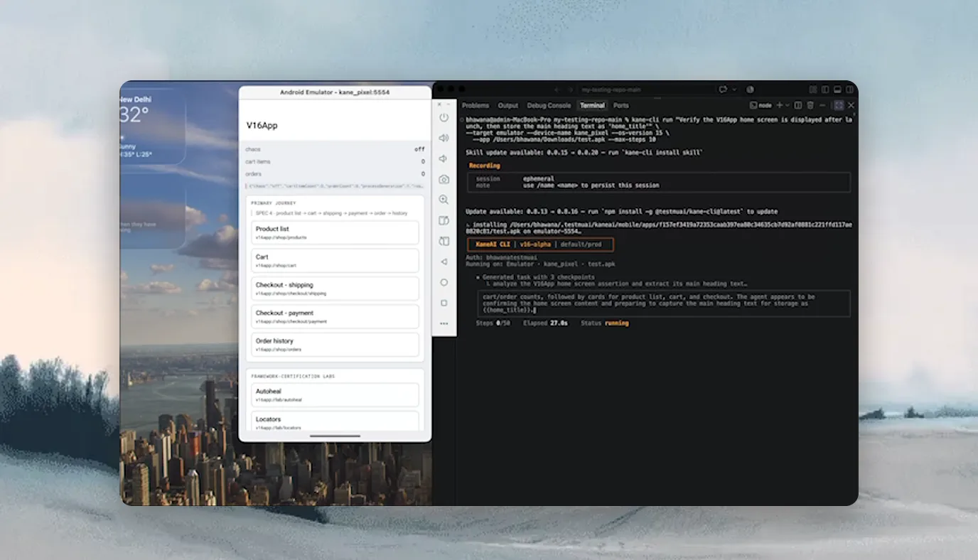Click the emulator rotate left icon
978x560 pixels.
pos(444,220)
